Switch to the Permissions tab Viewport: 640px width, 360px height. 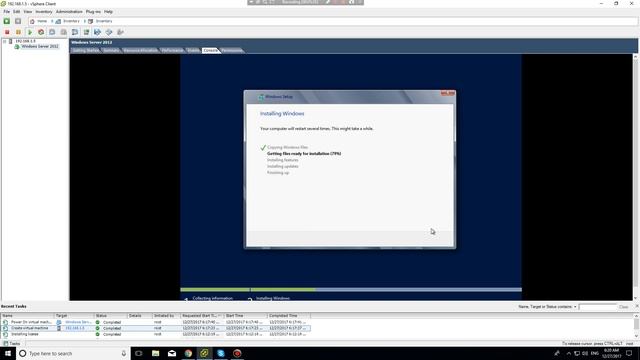click(231, 51)
